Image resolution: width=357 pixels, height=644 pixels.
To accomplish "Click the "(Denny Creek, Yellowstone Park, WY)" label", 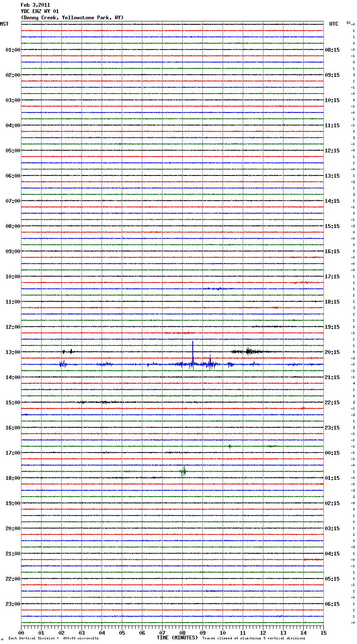I will click(x=72, y=18).
